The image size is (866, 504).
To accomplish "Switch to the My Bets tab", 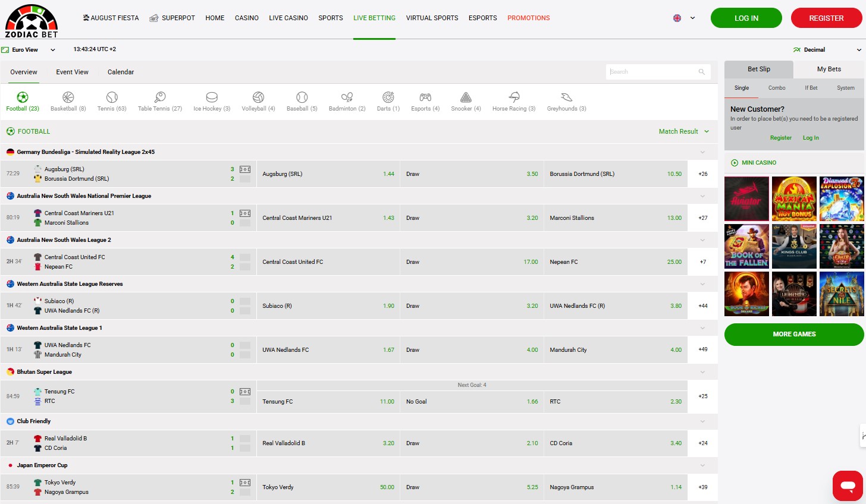I will (829, 69).
